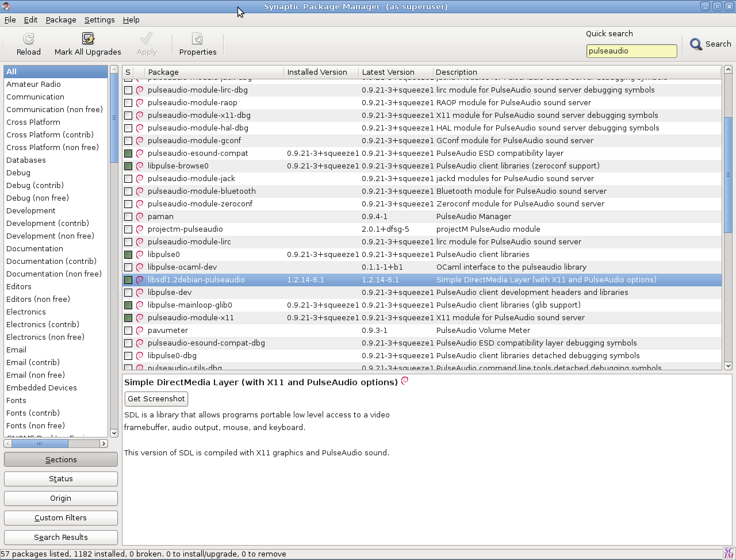
Task: Click sections list scrollbar down arrow
Action: click(x=114, y=433)
